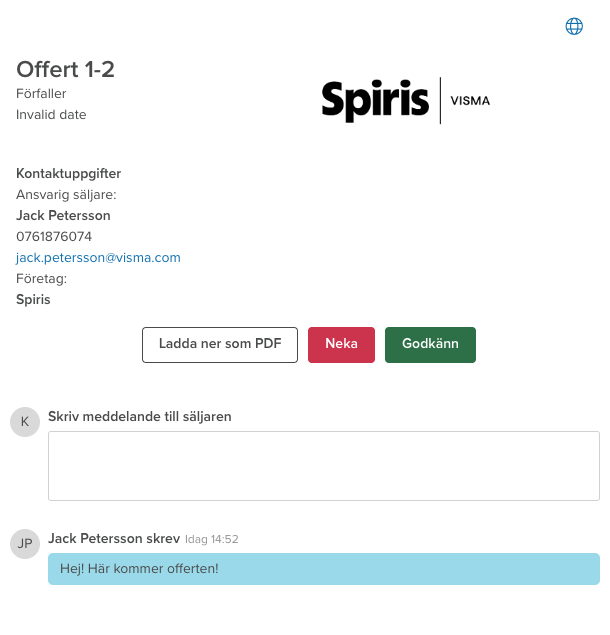Approve the offer with Godkänn

point(430,344)
